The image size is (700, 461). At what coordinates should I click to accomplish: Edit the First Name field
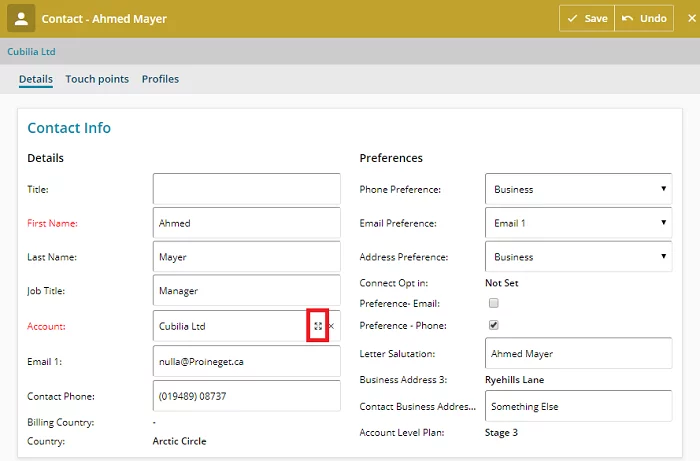246,223
